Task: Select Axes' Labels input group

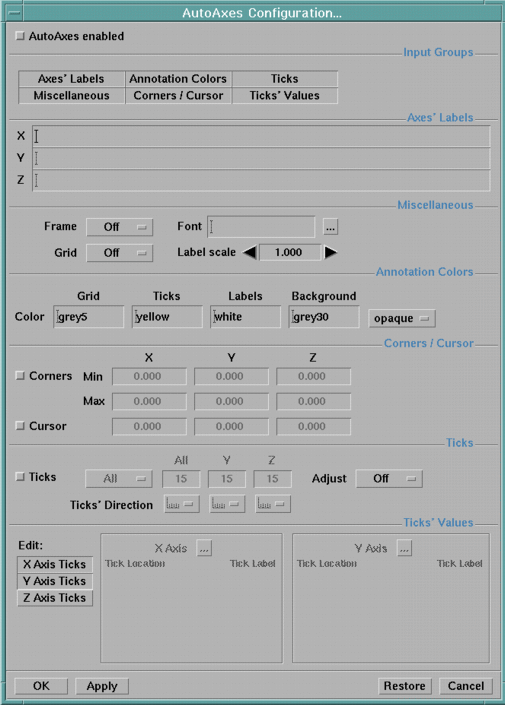Action: 72,79
